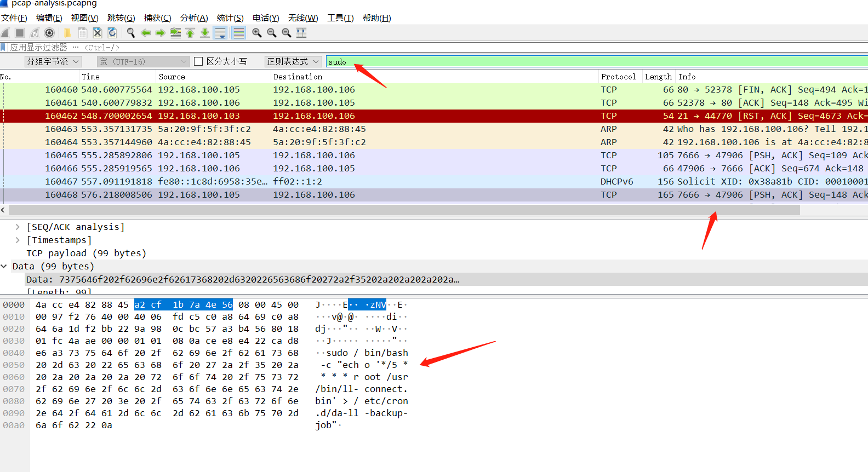Select packet 160465 row
The image size is (868, 472).
point(434,156)
